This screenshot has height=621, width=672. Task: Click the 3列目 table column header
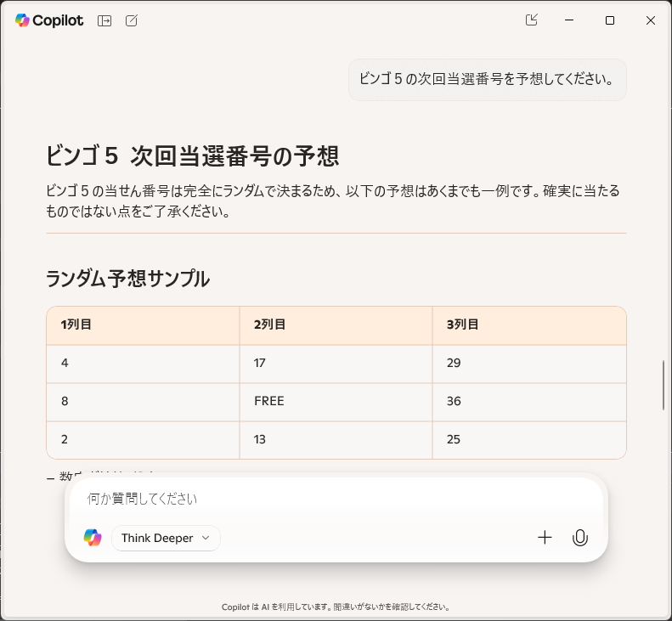(529, 325)
